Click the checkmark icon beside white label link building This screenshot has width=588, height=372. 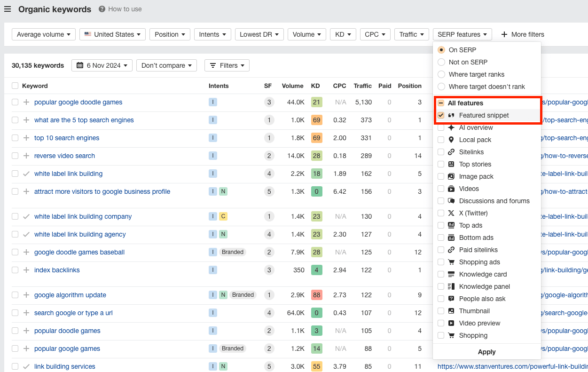26,174
